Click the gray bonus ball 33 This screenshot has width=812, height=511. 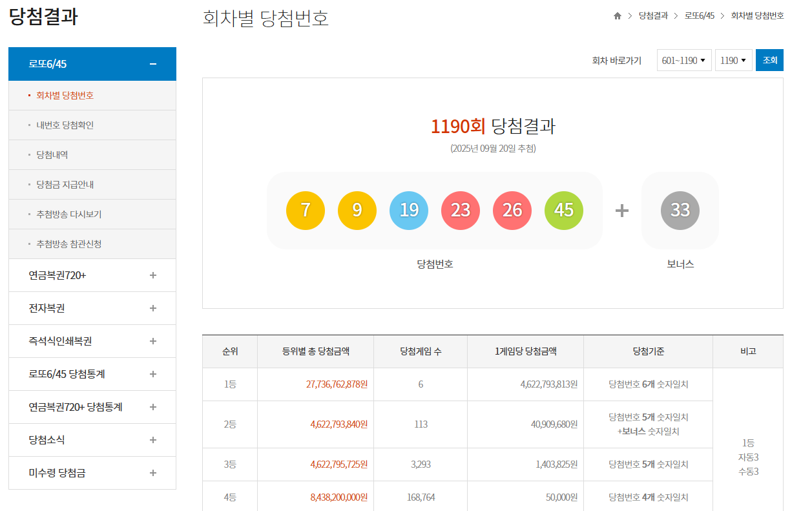[x=680, y=211]
